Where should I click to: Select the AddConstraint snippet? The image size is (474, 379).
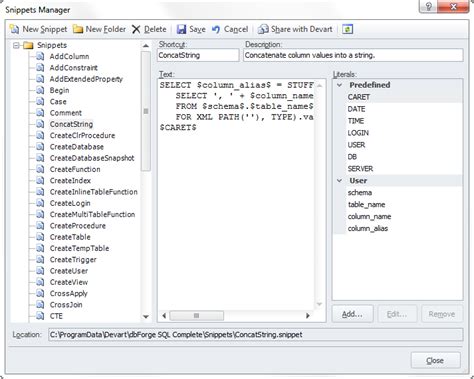[x=74, y=68]
